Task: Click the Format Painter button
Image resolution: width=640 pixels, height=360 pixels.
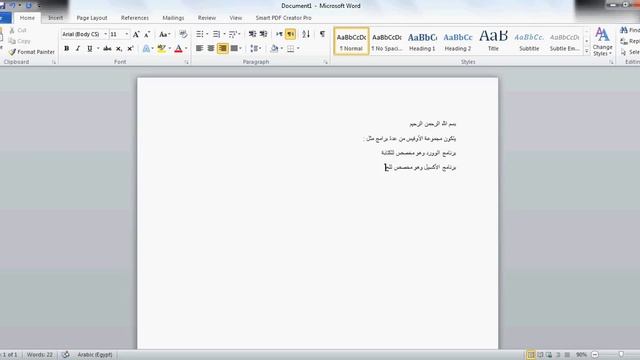Action: pyautogui.click(x=31, y=52)
